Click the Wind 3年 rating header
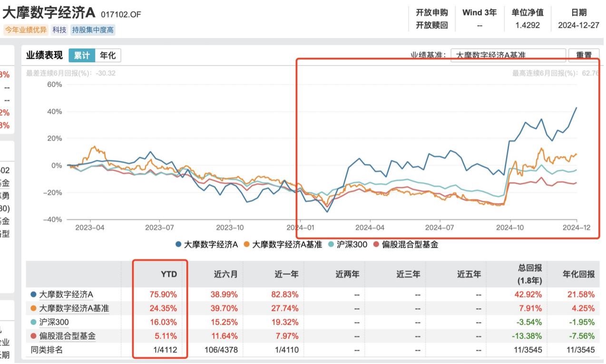The width and height of the screenshot is (606, 364). pyautogui.click(x=479, y=13)
